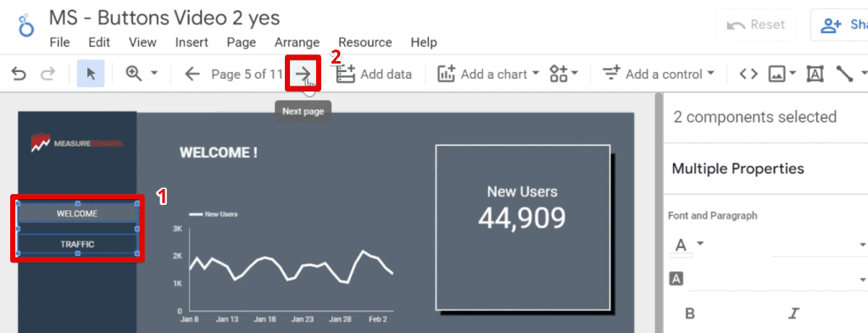Expand the Add a chart dropdown arrow
The image size is (868, 333).
click(535, 74)
